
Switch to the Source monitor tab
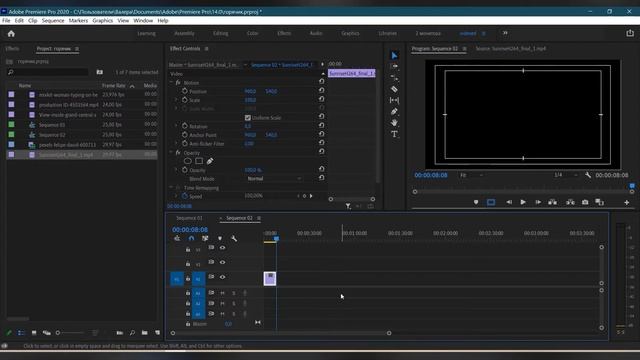point(511,49)
